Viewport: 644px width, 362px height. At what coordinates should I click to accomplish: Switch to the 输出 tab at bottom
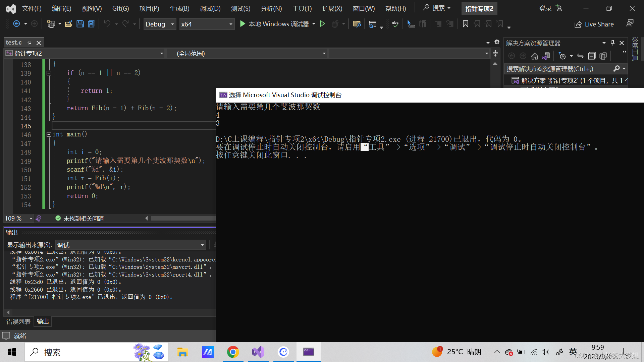[43, 321]
